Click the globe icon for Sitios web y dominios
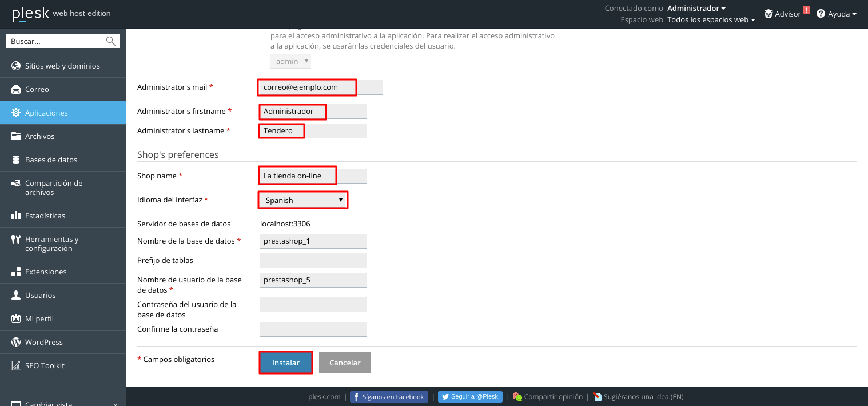This screenshot has height=406, width=868. (15, 66)
